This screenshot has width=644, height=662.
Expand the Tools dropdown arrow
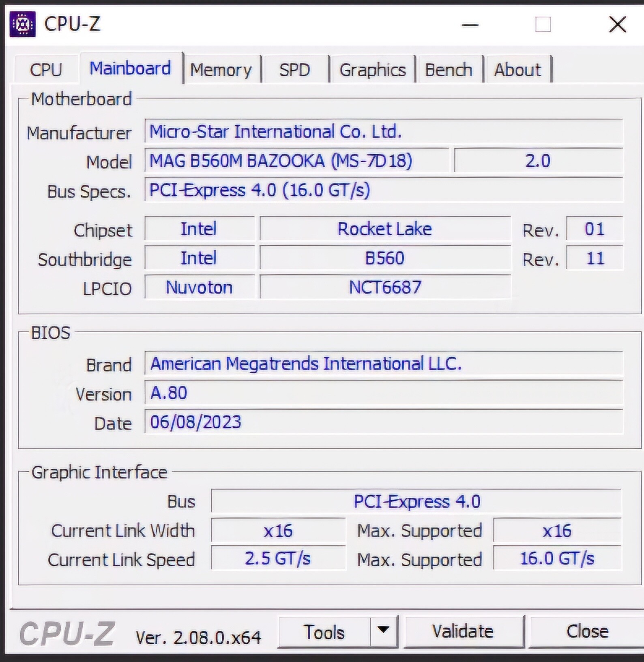(384, 630)
